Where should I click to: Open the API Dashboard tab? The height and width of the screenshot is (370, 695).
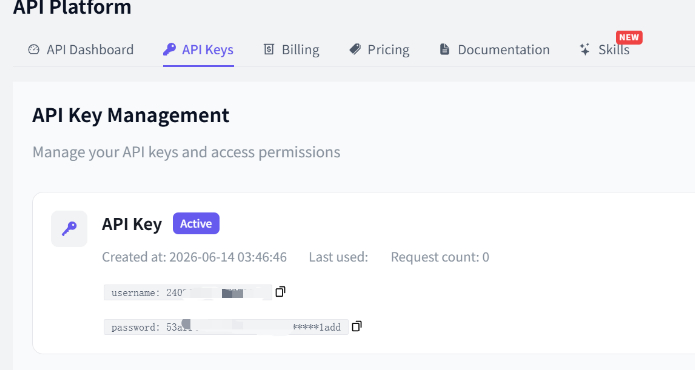point(81,50)
